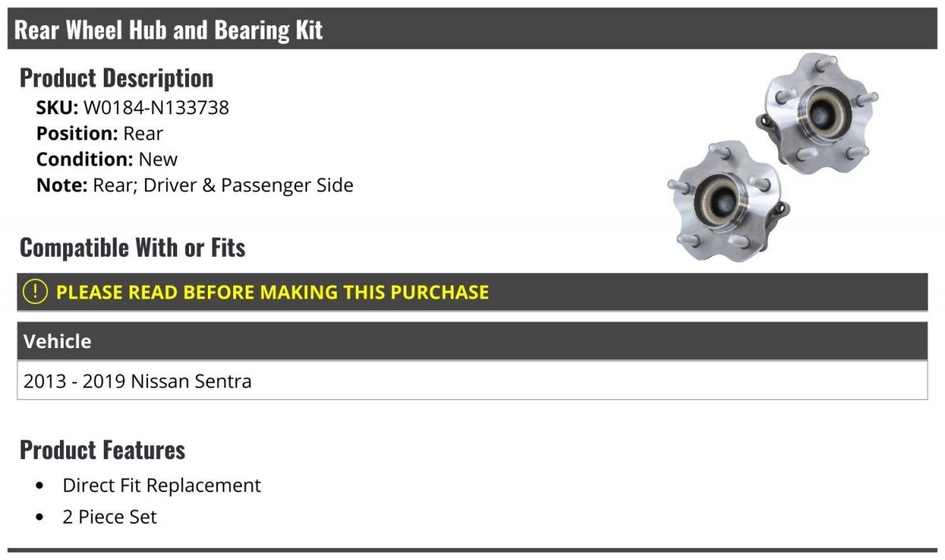Click the Position: Rear line

coord(99,133)
